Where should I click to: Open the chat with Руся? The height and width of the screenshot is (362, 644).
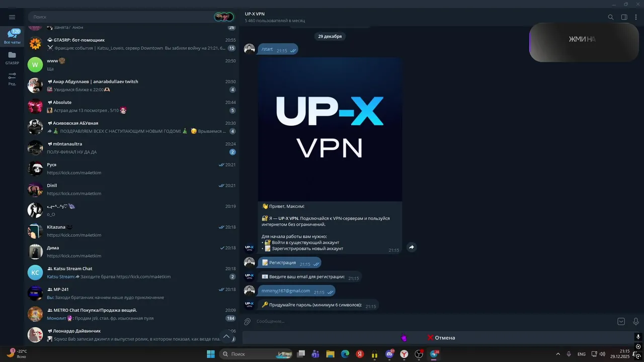pyautogui.click(x=131, y=168)
